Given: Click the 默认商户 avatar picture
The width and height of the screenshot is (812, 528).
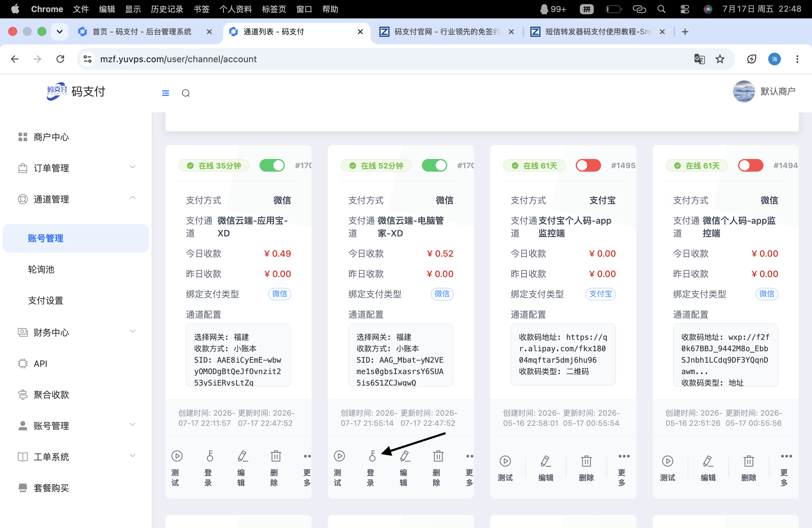Looking at the screenshot, I should (x=744, y=91).
